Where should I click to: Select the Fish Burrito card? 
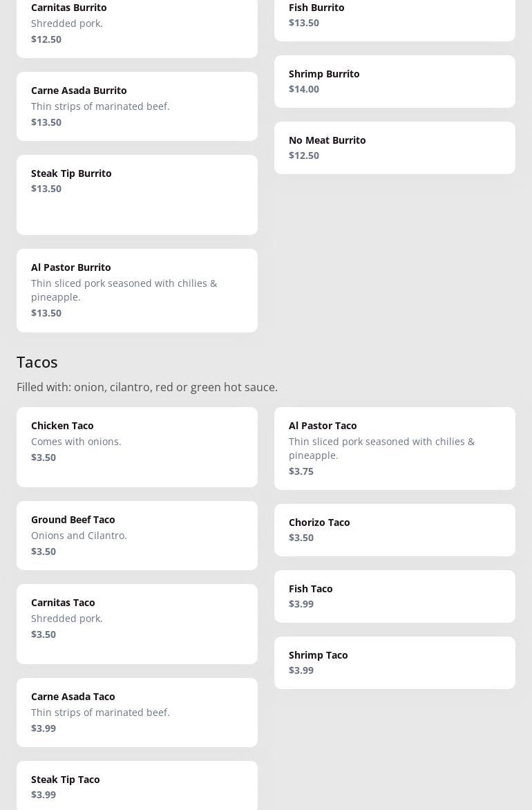[394, 16]
